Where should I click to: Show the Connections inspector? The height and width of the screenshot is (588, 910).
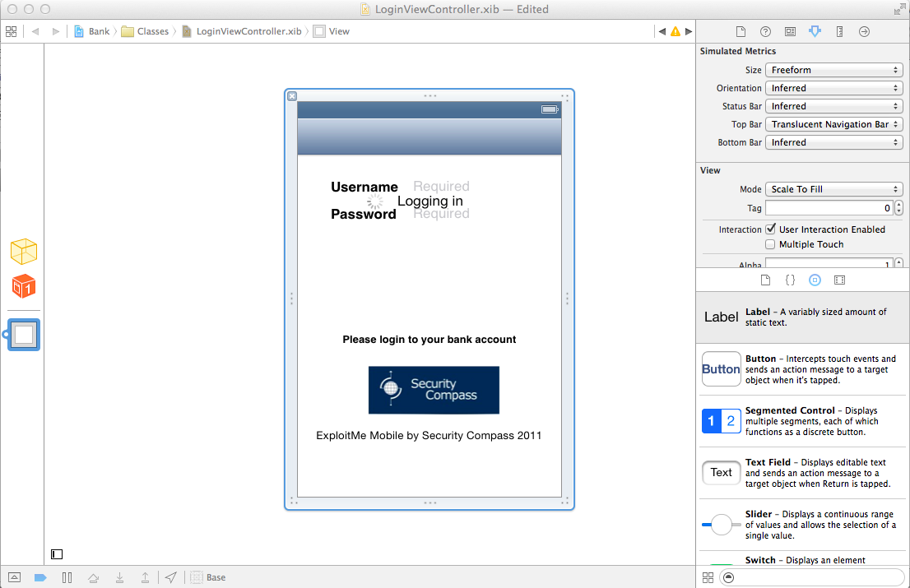864,31
